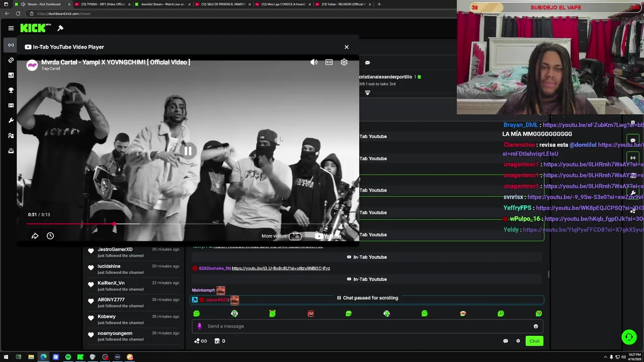The image size is (644, 362).
Task: Click username YeffryFPS in overlay chat
Action: coord(517,208)
